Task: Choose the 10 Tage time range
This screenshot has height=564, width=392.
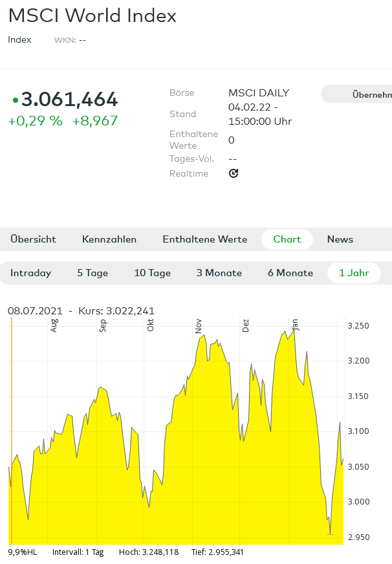Action: coord(152,273)
